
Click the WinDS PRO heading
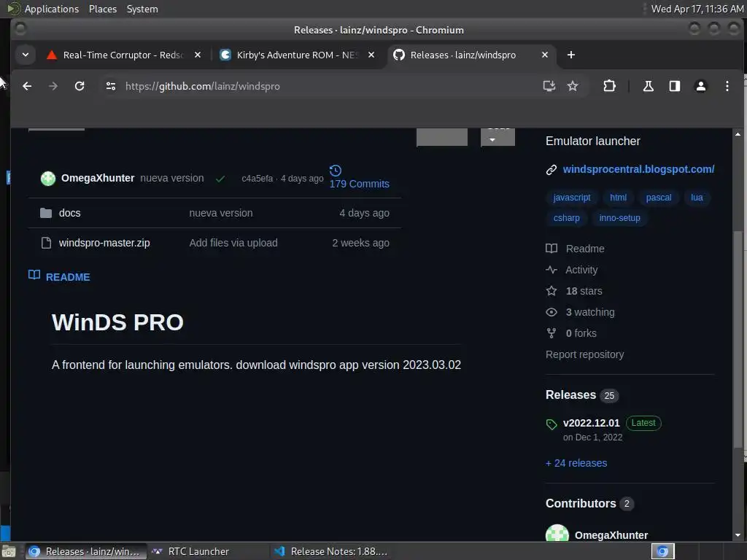117,322
